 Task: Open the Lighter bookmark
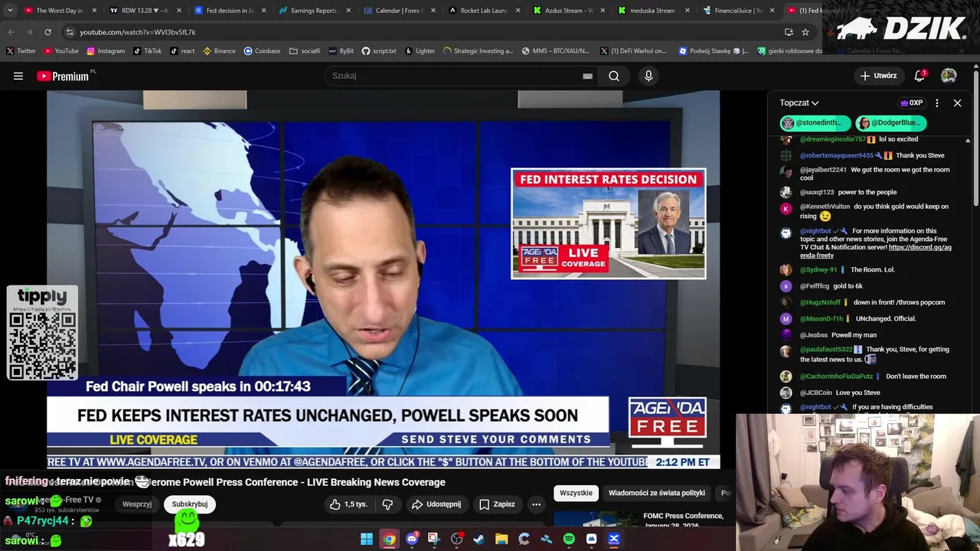(420, 51)
